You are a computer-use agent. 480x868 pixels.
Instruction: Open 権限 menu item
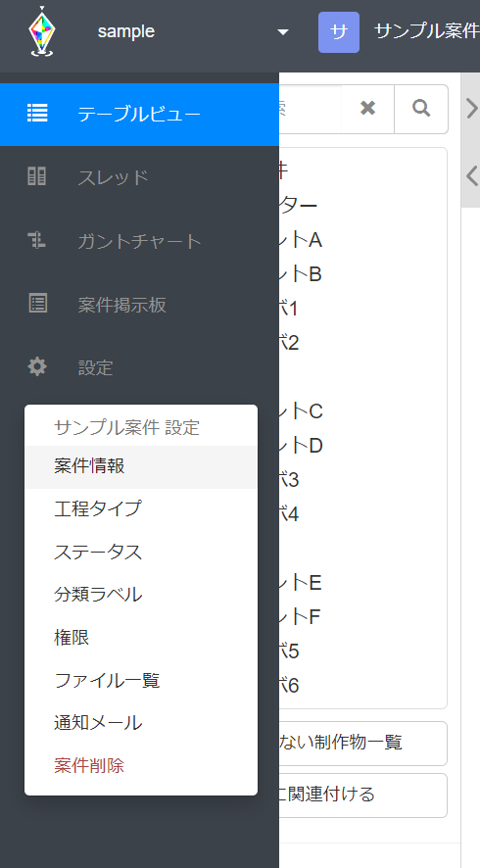141,638
